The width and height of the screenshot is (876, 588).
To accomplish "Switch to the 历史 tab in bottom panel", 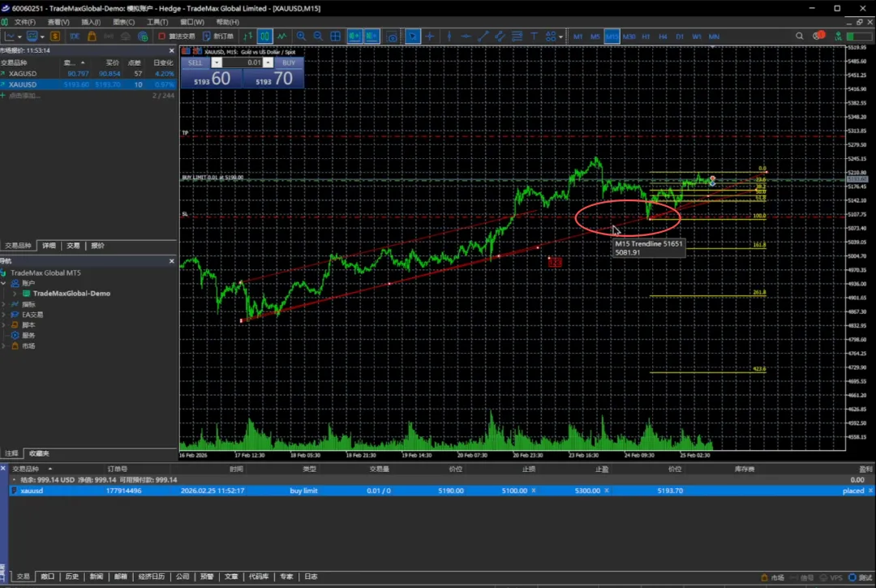I will click(72, 577).
